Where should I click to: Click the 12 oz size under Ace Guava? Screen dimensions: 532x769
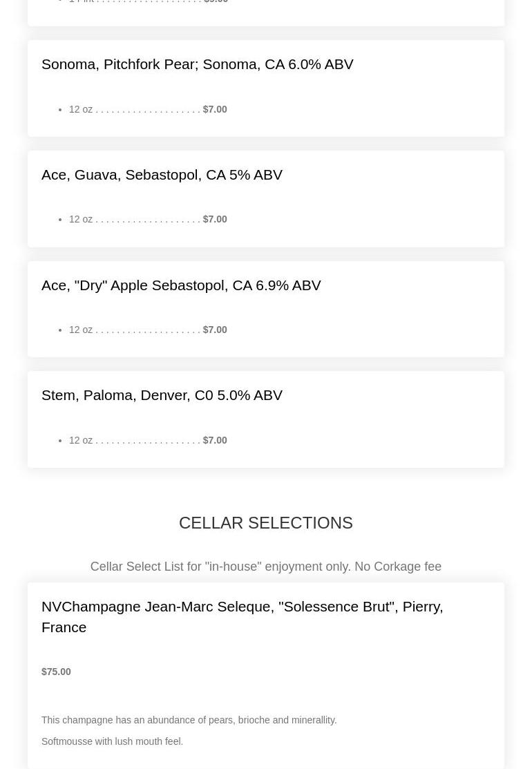[x=81, y=219]
